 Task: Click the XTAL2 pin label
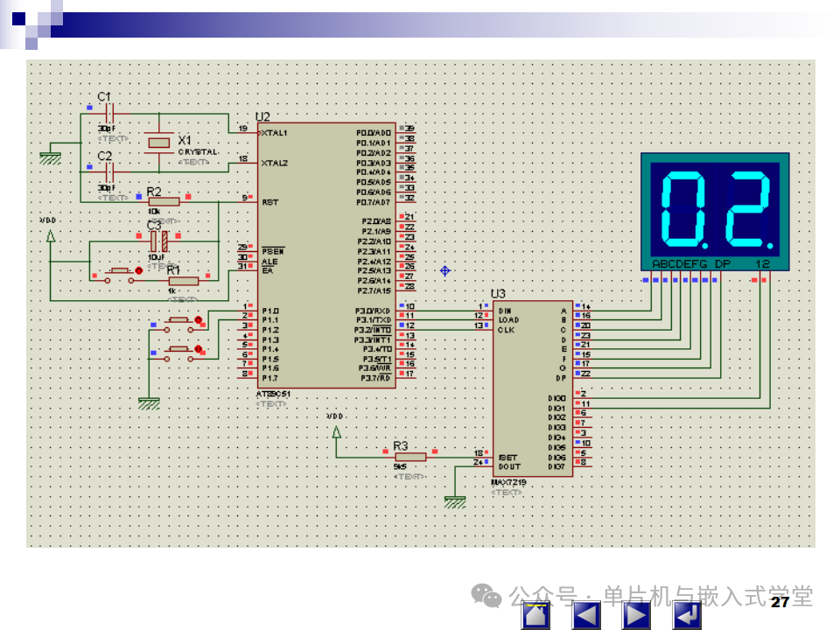pos(274,163)
